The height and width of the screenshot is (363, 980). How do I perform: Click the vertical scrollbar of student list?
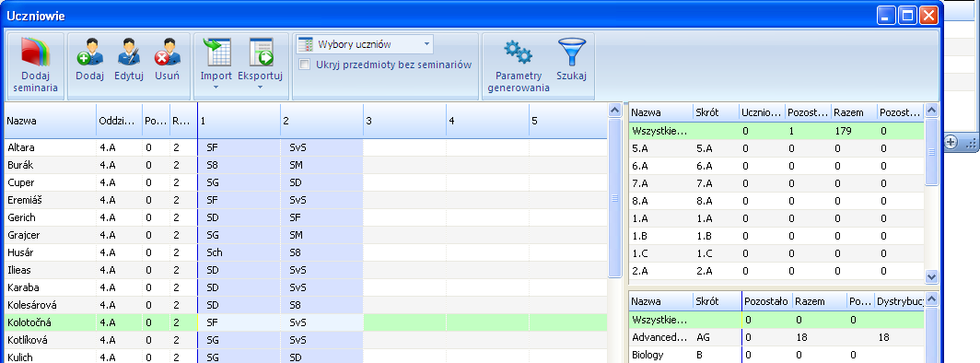(615, 198)
